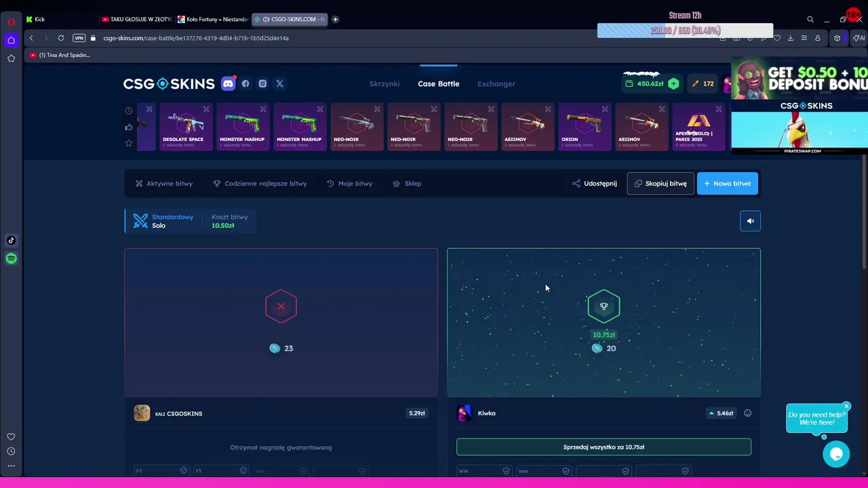Viewport: 868px width, 488px height.
Task: Go back to previous page
Action: click(x=31, y=38)
